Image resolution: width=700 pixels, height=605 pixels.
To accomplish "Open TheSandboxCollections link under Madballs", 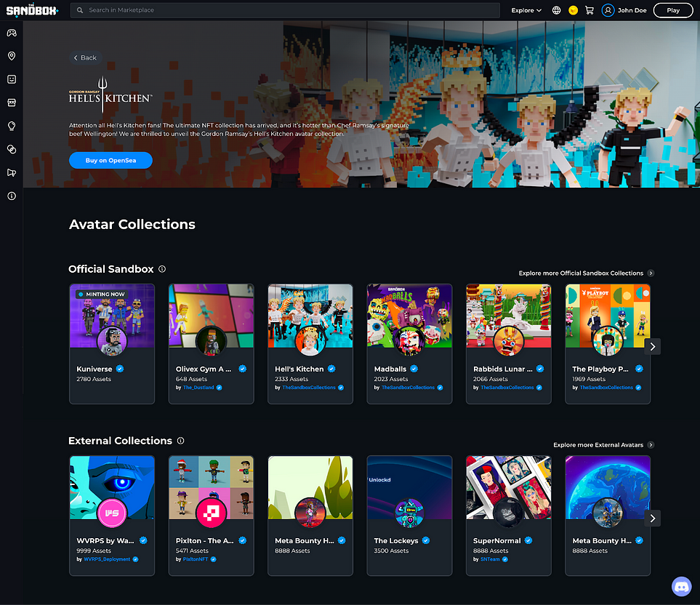I will [x=408, y=388].
